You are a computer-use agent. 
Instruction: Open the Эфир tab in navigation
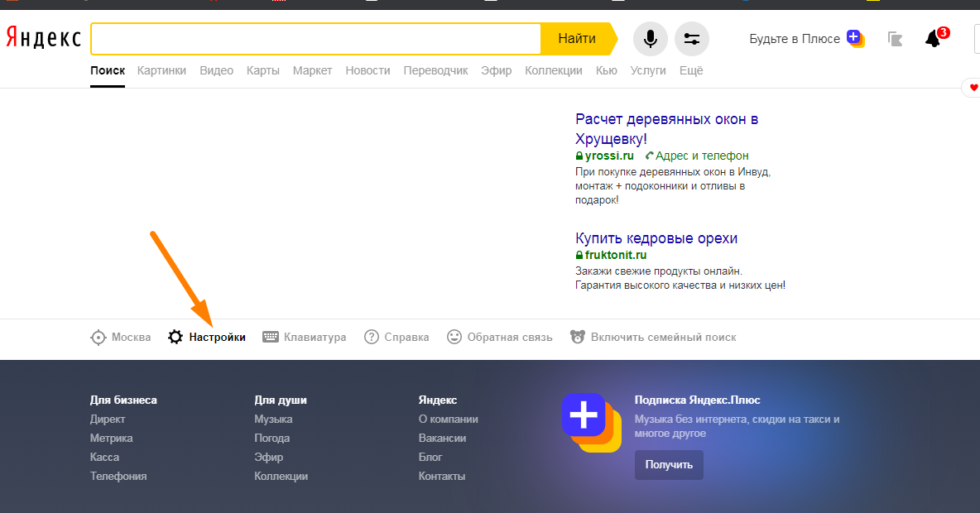[x=497, y=70]
